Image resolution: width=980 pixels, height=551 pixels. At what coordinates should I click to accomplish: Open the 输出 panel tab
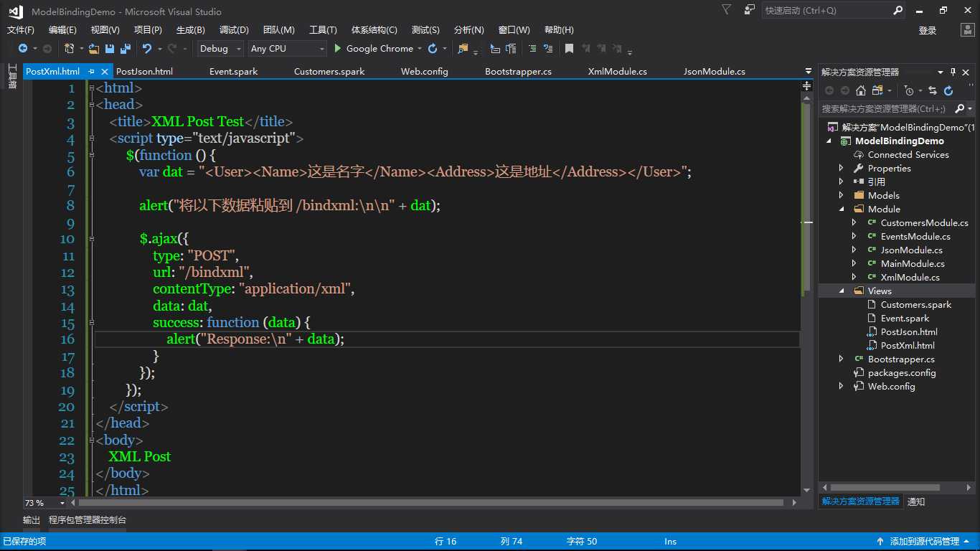tap(32, 520)
